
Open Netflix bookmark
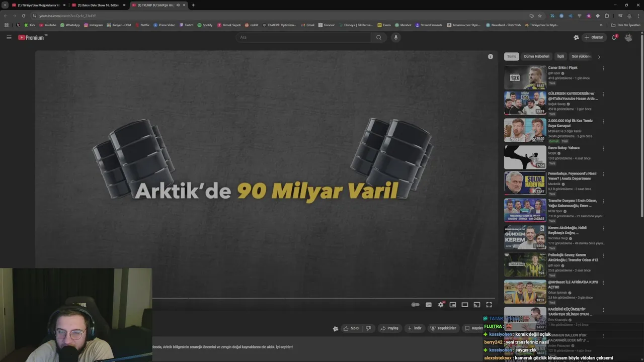tap(142, 25)
